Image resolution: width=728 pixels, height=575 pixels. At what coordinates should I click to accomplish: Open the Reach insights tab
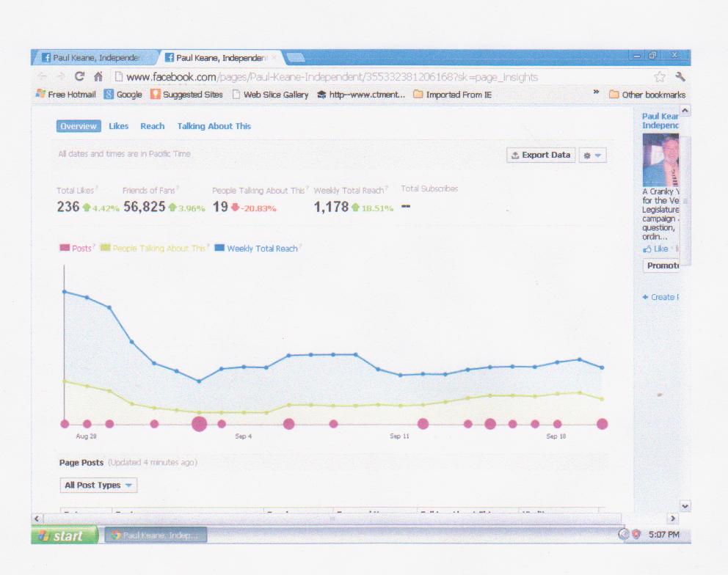click(x=153, y=126)
